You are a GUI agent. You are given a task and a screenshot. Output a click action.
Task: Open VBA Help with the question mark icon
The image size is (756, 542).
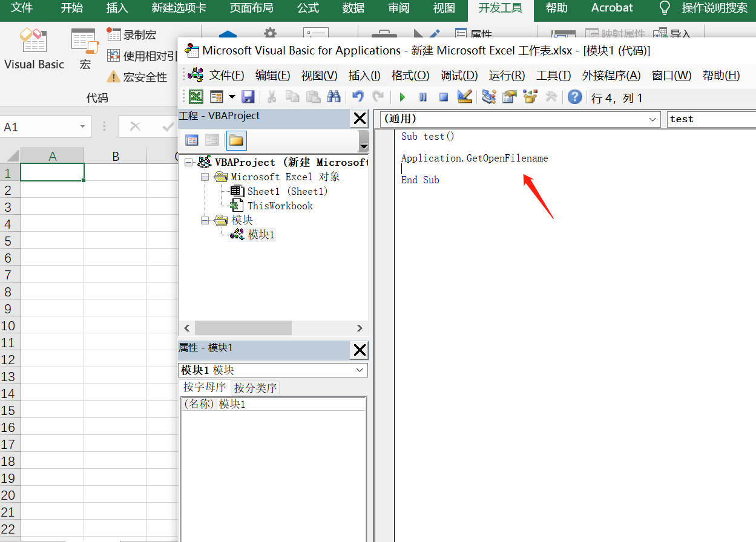tap(574, 97)
